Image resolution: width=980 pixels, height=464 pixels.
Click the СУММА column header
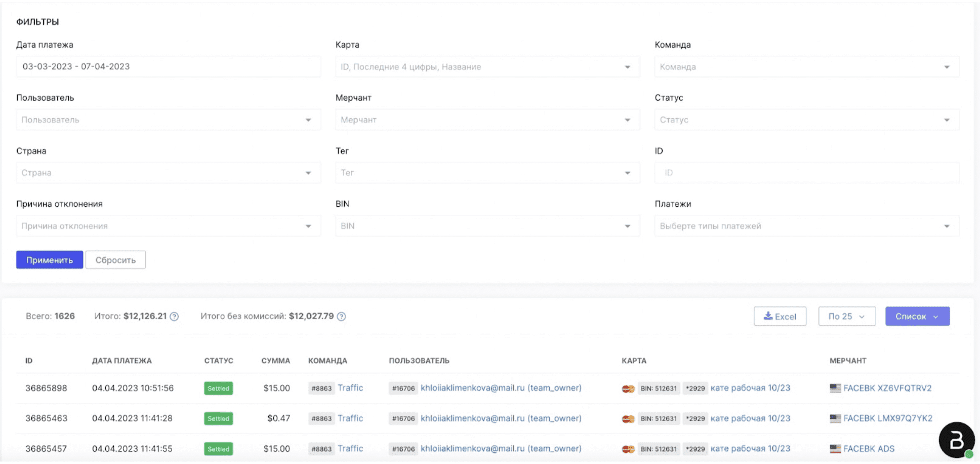[275, 361]
